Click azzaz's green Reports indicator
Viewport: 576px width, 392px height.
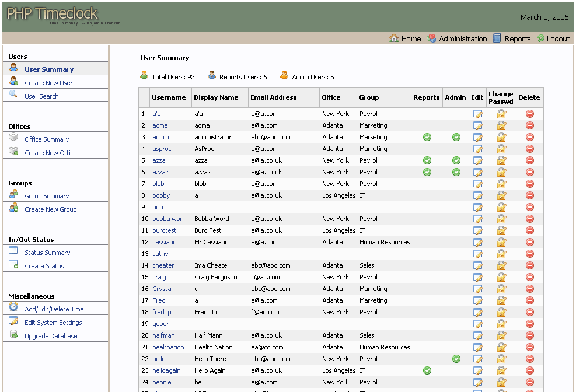pos(427,172)
